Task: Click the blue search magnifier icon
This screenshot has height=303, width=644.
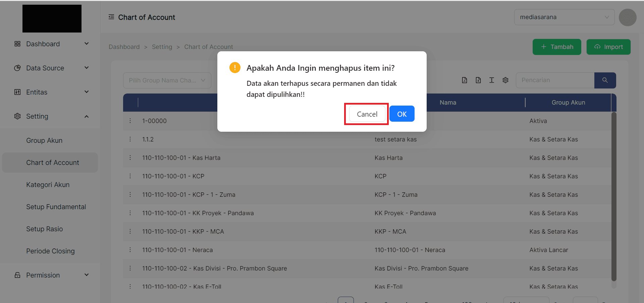Action: click(605, 80)
